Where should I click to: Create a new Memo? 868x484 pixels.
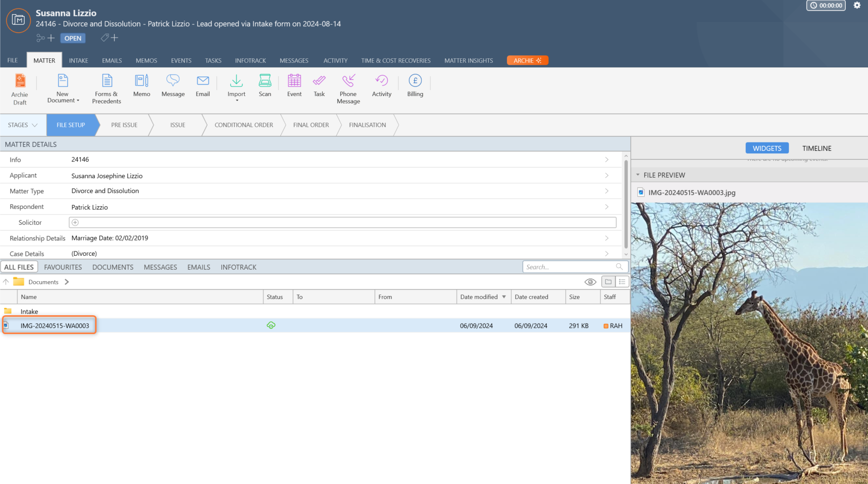(x=142, y=85)
